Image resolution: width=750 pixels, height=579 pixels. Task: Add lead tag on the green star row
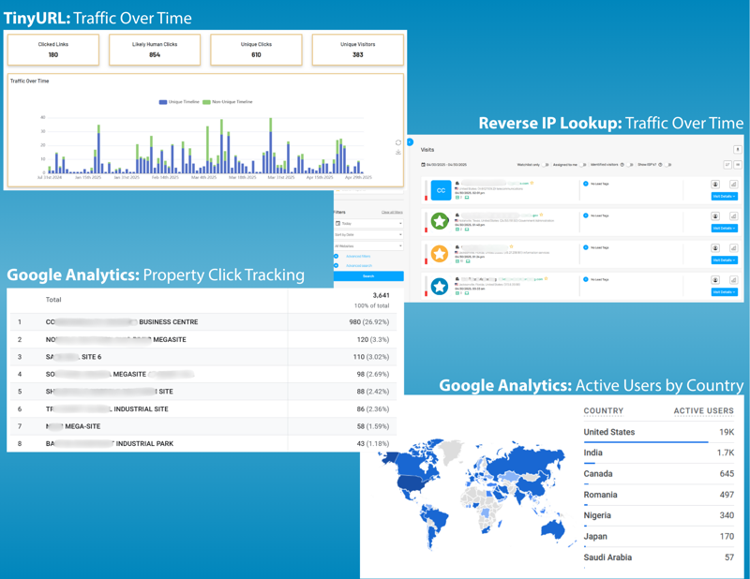(x=585, y=216)
